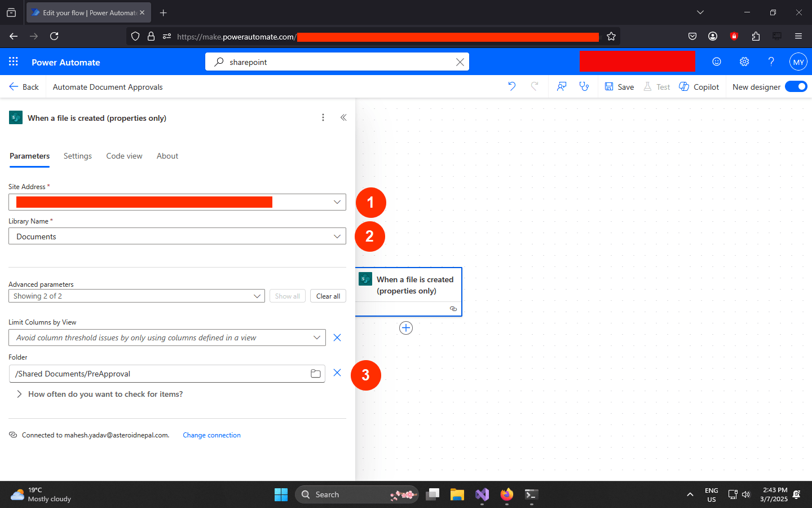Switch to the About tab

point(167,156)
